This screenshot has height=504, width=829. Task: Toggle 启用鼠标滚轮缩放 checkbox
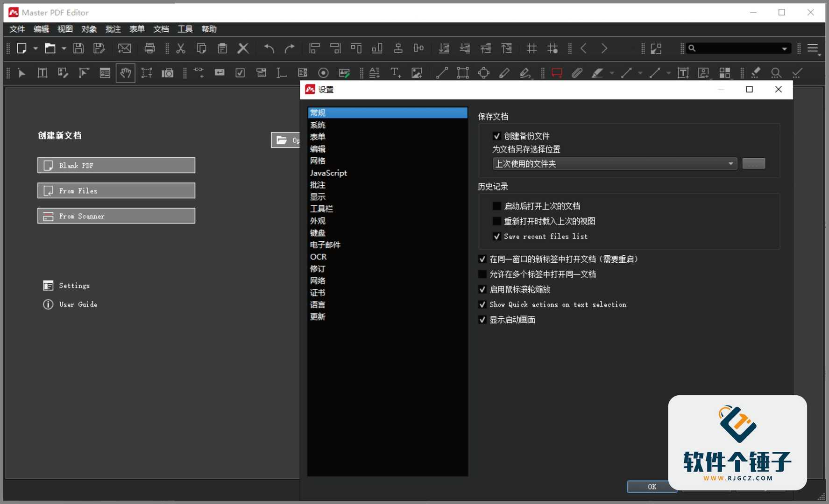[x=482, y=289]
